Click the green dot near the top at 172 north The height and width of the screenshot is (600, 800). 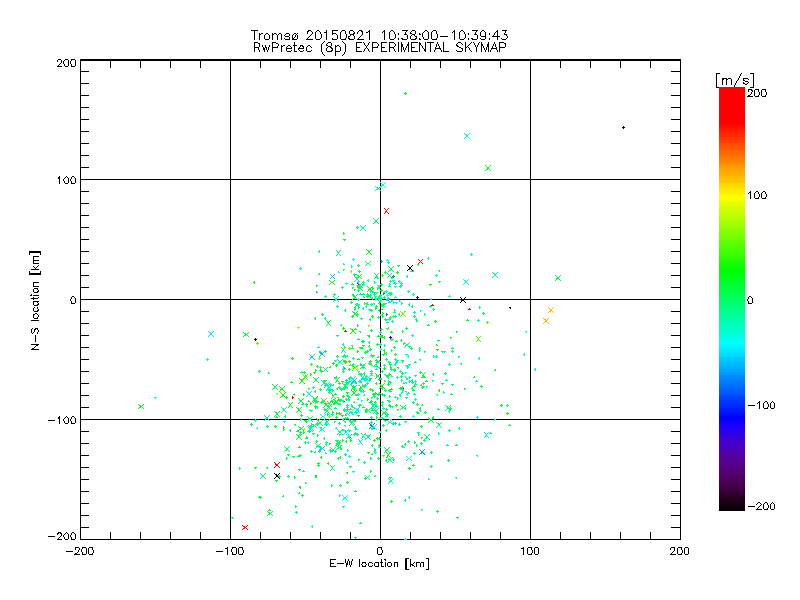coord(406,93)
